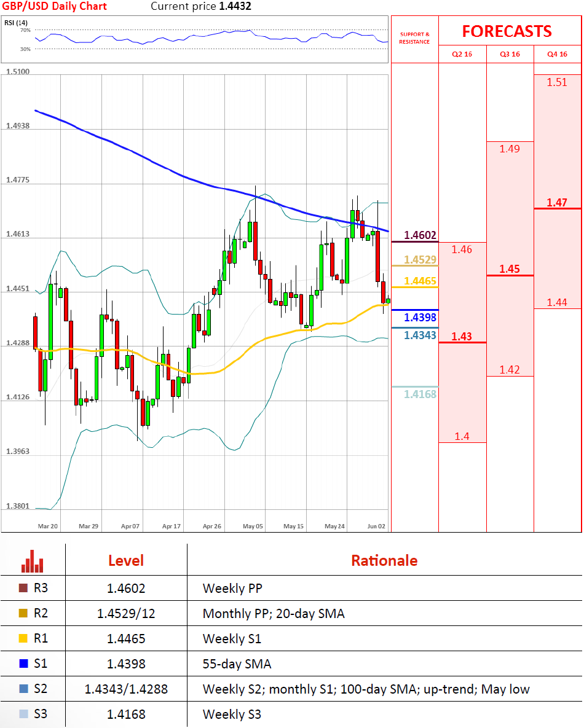The height and width of the screenshot is (728, 584).
Task: Click the 1.4529/12 level cell
Action: (126, 614)
